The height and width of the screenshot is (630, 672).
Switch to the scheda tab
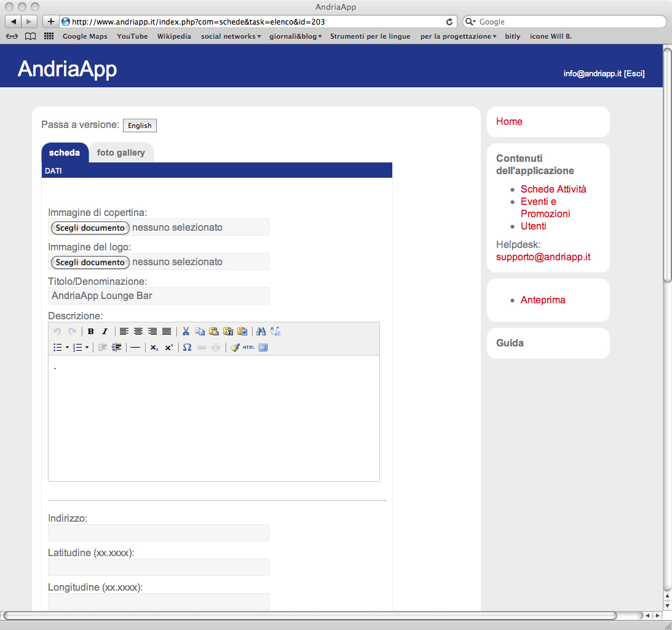pos(65,153)
